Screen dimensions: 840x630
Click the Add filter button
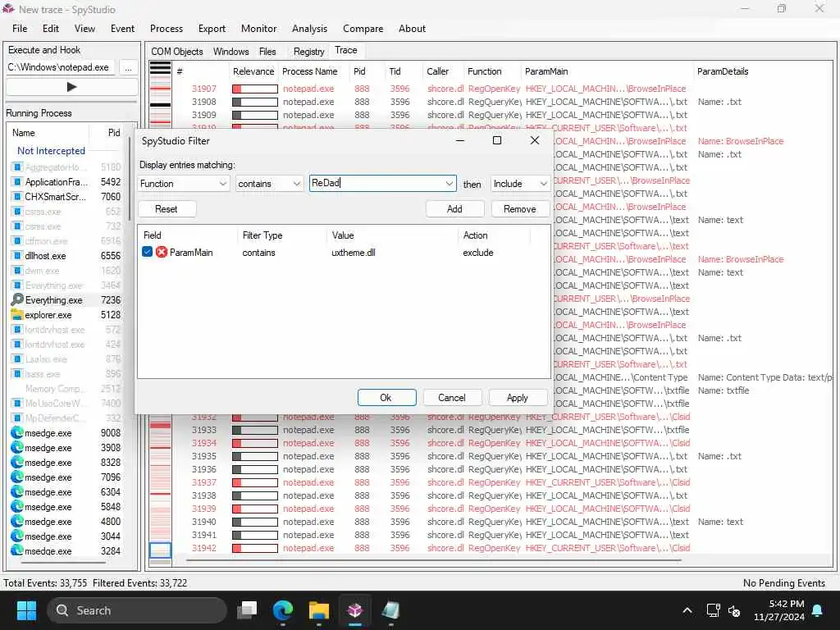(454, 209)
